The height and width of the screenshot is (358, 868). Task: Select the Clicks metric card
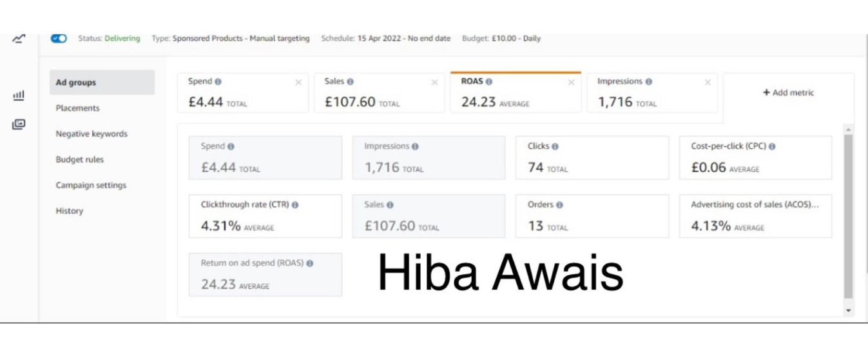point(592,157)
